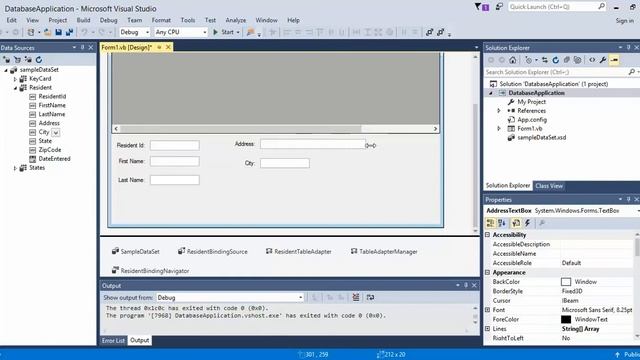Toggle Preview Selected Items in Solution Explorer

click(x=614, y=60)
